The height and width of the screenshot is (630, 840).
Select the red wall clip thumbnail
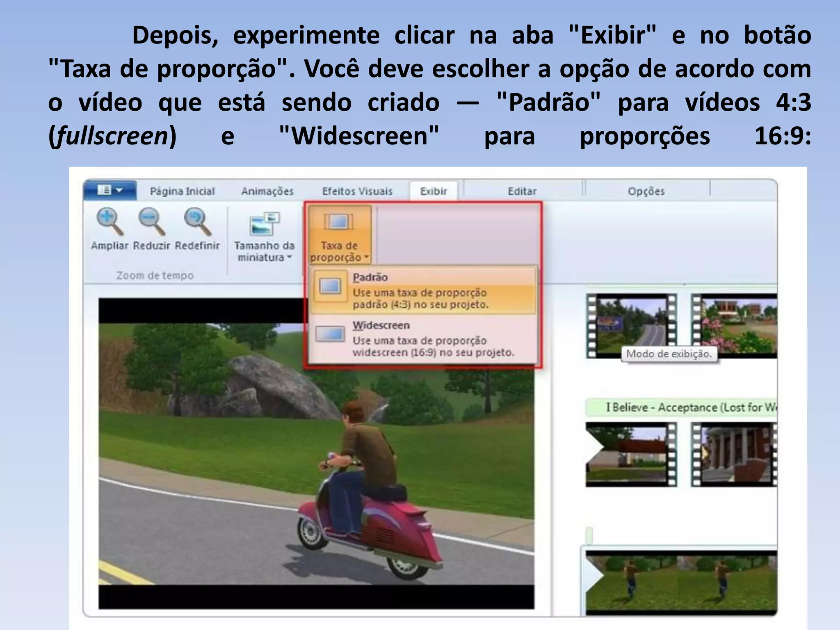click(631, 454)
